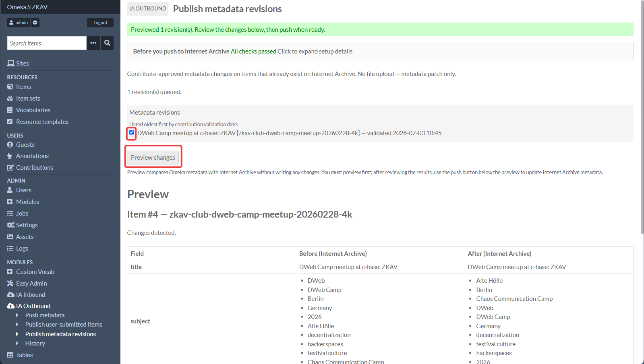Click the 'subject' field cell
The height and width of the screenshot is (364, 644).
(140, 321)
